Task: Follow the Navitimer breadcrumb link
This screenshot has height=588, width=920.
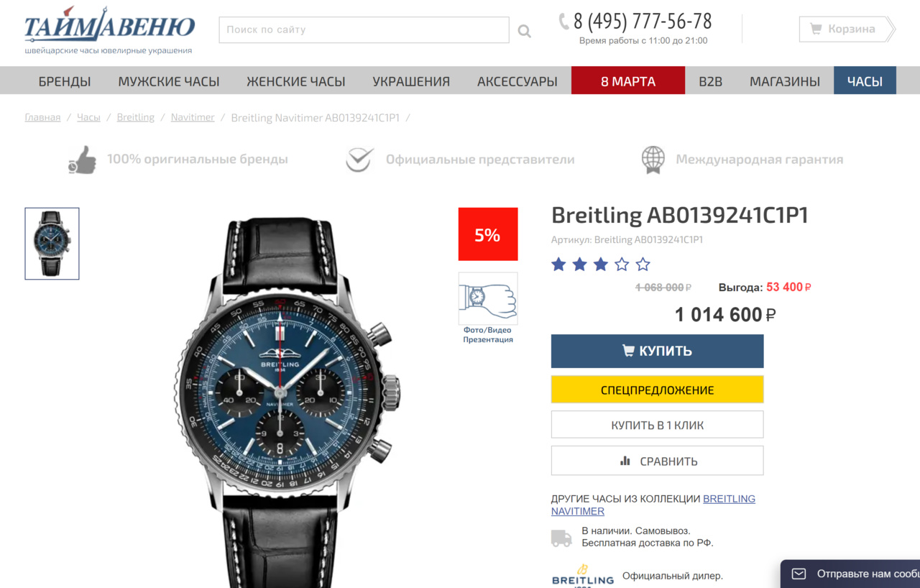Action: coord(193,117)
